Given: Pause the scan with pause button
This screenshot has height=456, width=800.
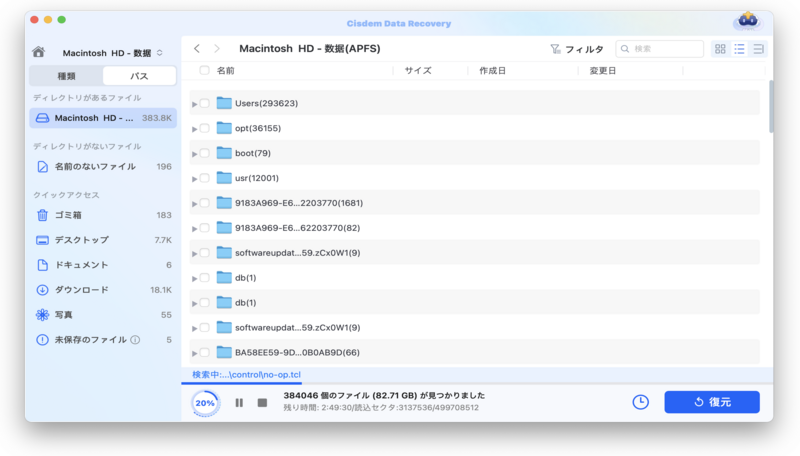Looking at the screenshot, I should [x=239, y=402].
